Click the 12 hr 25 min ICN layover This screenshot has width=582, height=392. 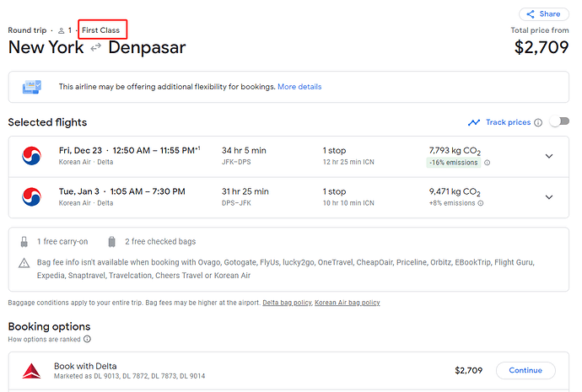[x=348, y=162]
